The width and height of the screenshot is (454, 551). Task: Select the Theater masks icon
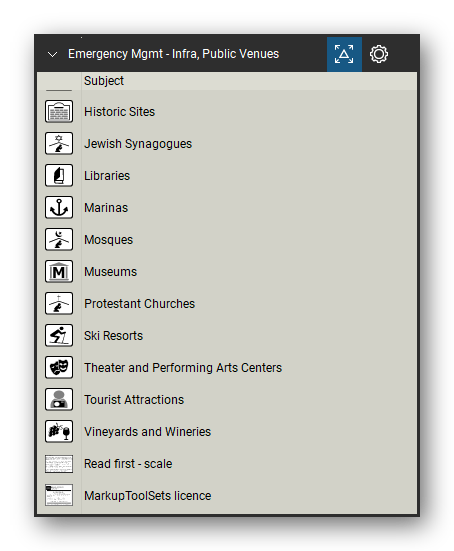click(x=59, y=367)
